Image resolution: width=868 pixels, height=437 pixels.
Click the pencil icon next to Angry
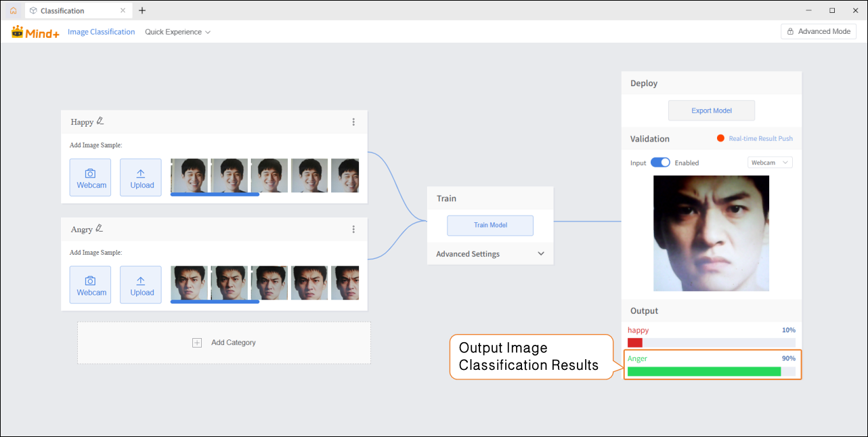coord(100,229)
